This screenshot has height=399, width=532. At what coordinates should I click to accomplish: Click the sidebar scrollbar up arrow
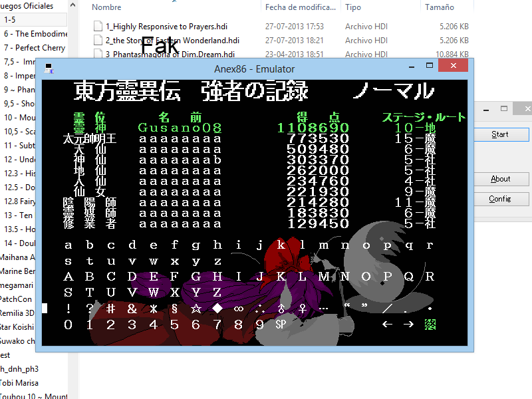pos(72,5)
